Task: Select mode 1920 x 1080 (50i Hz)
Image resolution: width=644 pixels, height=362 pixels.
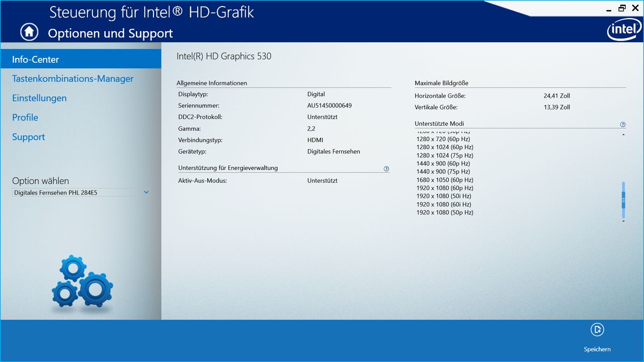Action: pos(444,196)
